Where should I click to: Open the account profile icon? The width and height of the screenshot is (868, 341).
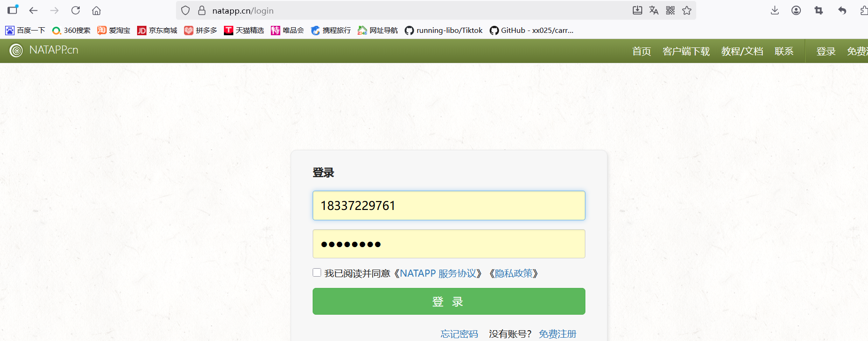tap(796, 10)
